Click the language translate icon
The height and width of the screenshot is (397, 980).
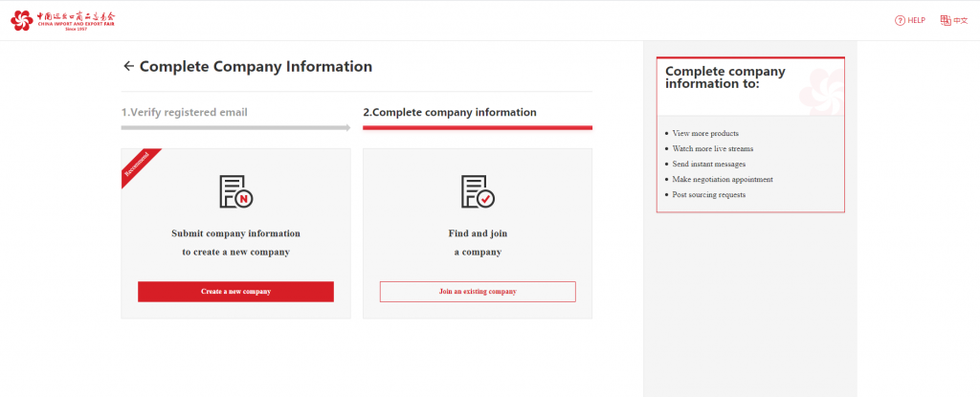pyautogui.click(x=946, y=21)
